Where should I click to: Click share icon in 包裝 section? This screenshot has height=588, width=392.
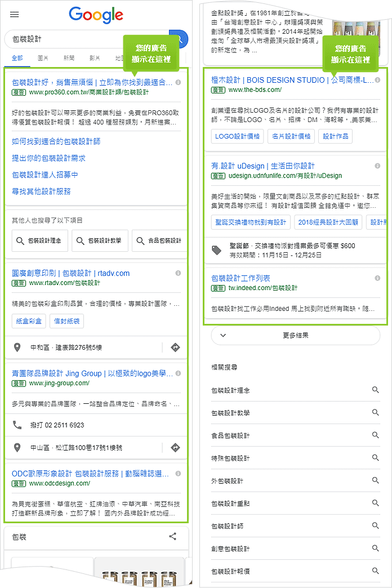(x=173, y=537)
